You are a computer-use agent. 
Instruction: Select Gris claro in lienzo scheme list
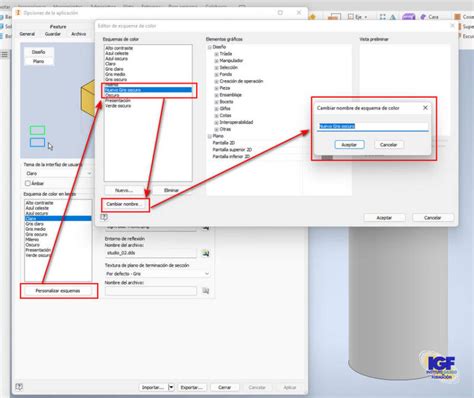tap(34, 224)
